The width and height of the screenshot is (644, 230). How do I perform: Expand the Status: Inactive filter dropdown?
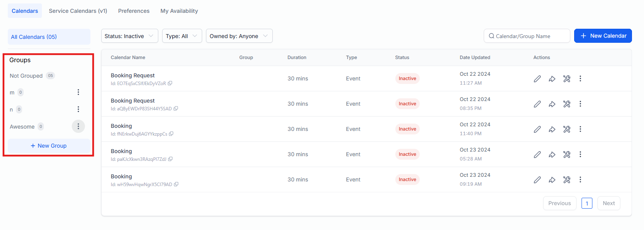pos(130,36)
